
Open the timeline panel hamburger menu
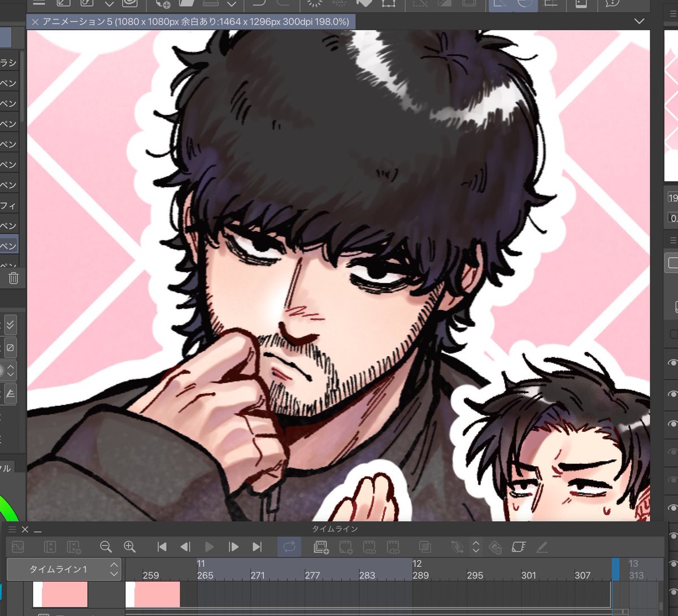pyautogui.click(x=12, y=530)
